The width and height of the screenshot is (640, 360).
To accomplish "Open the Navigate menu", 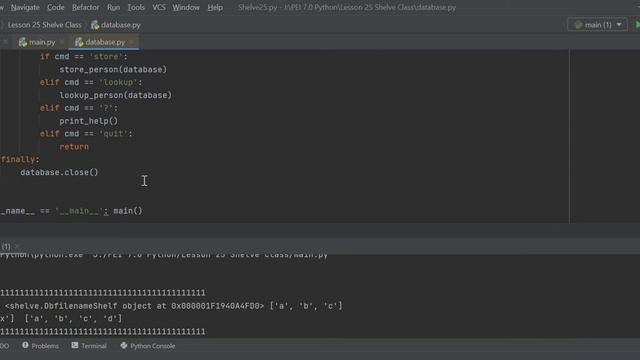I will pyautogui.click(x=25, y=7).
